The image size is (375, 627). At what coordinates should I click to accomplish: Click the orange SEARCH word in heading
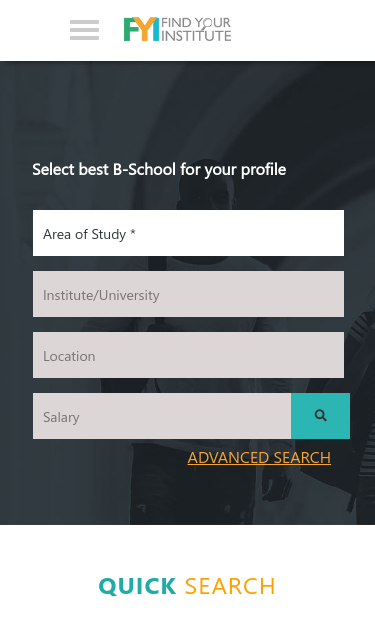[230, 586]
